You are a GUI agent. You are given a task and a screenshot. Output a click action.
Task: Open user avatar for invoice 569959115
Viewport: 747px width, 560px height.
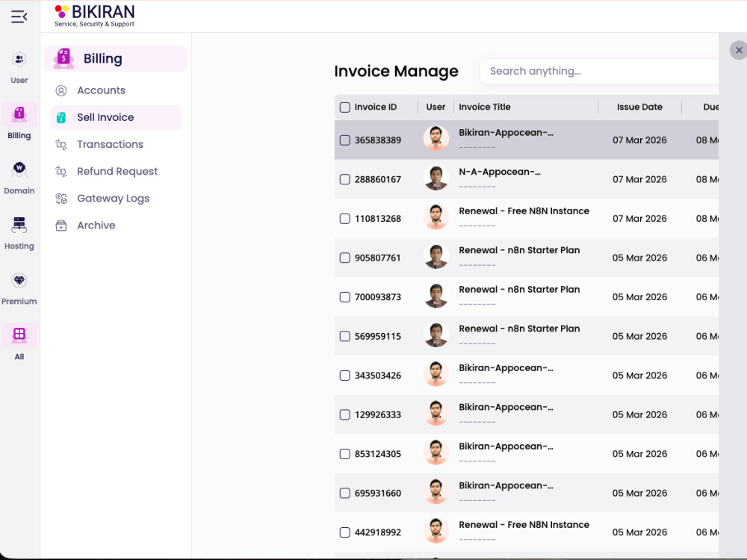pos(436,335)
